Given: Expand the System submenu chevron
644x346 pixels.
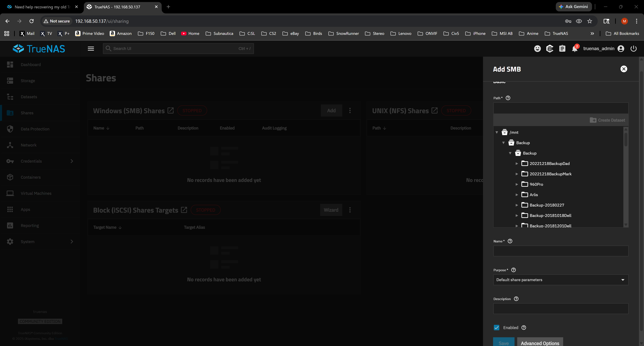Looking at the screenshot, I should 72,242.
